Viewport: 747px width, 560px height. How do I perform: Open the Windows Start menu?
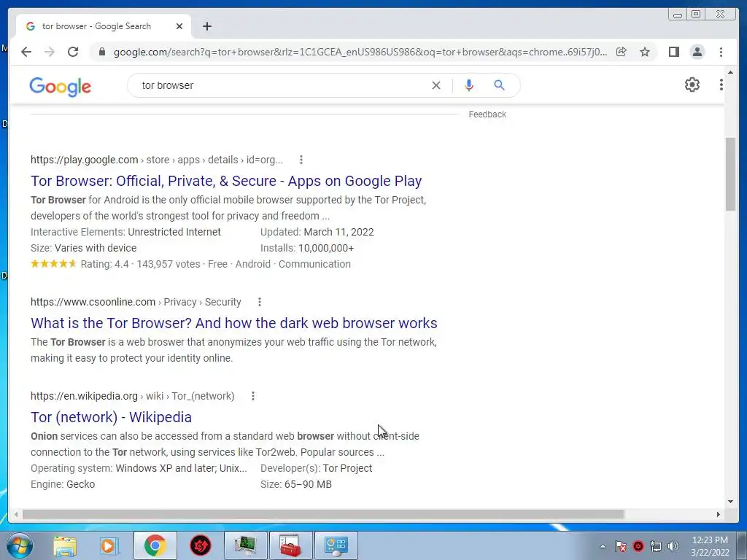point(19,545)
